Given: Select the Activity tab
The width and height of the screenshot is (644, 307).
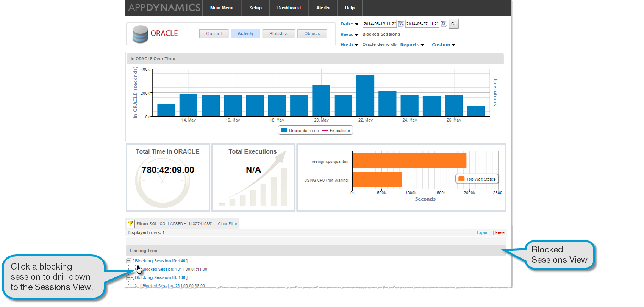Looking at the screenshot, I should (x=245, y=34).
